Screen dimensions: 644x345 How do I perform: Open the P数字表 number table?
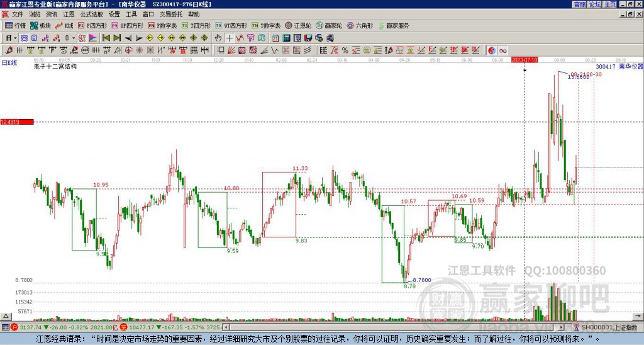pyautogui.click(x=162, y=25)
